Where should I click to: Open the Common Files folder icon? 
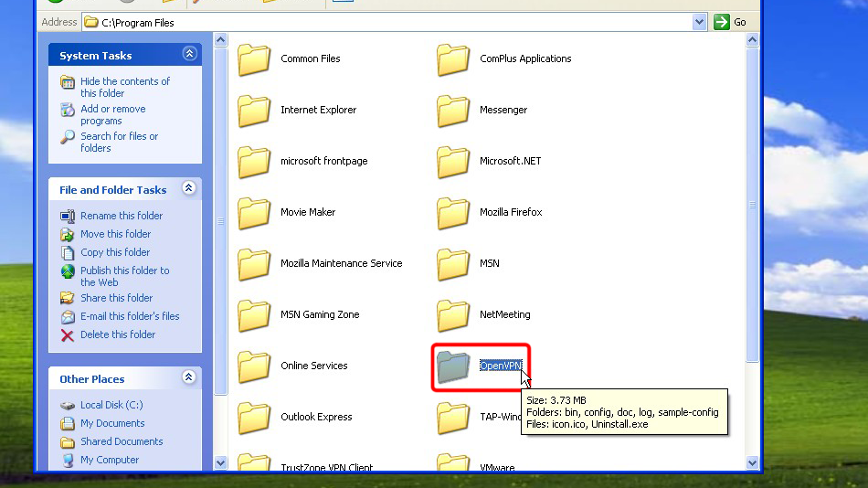tap(255, 59)
